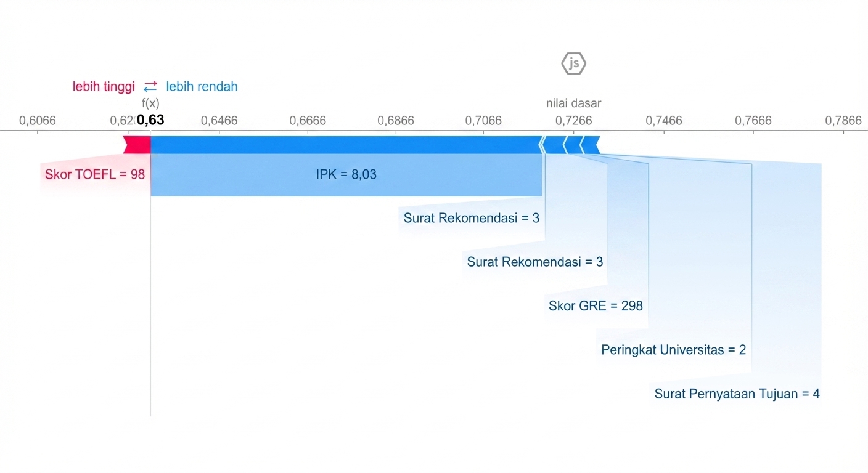Click the hexagonal js logo icon

click(x=574, y=63)
